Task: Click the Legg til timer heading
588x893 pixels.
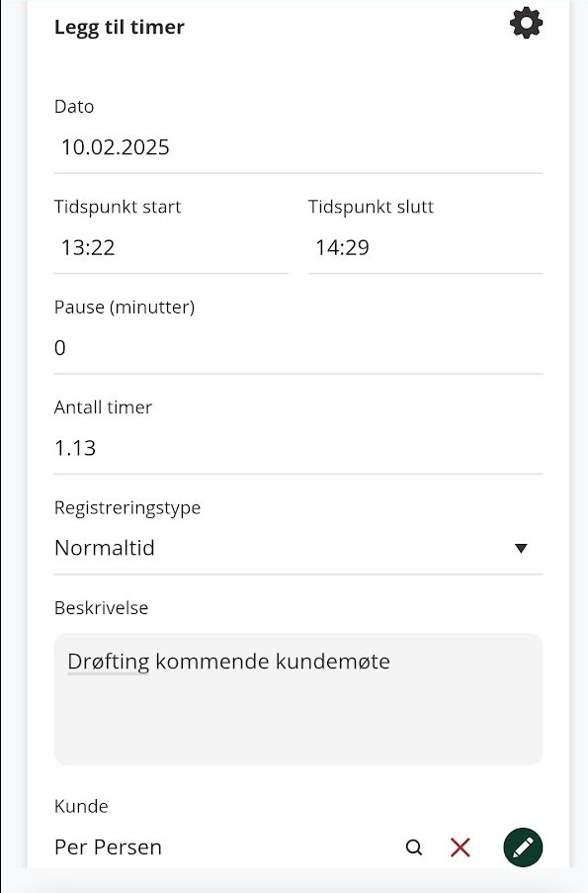Action: coord(120,28)
